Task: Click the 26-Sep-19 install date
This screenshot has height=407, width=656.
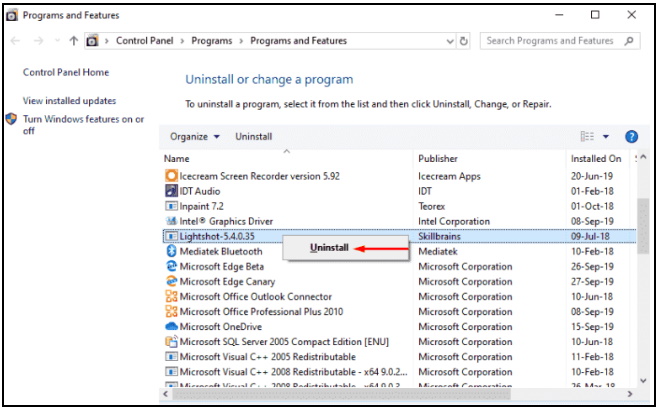Action: pyautogui.click(x=592, y=266)
